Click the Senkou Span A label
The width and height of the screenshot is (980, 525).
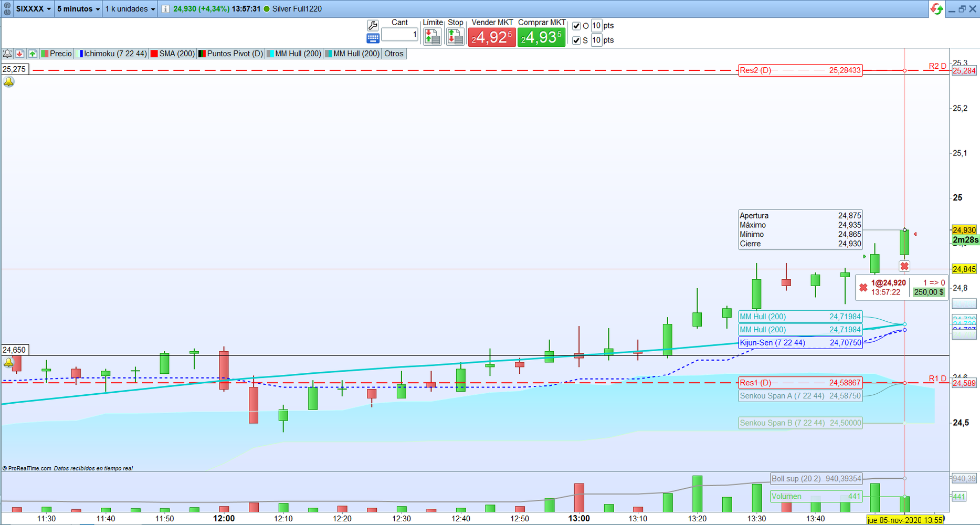[800, 396]
